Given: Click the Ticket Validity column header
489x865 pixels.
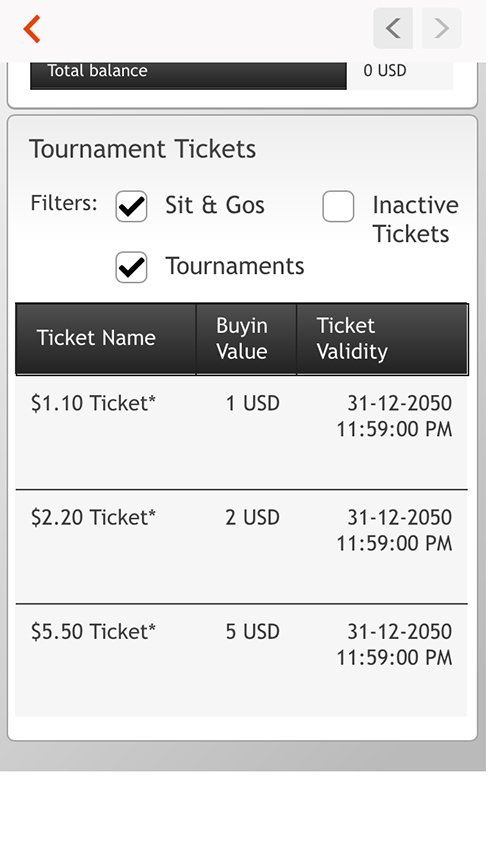Looking at the screenshot, I should pos(382,339).
